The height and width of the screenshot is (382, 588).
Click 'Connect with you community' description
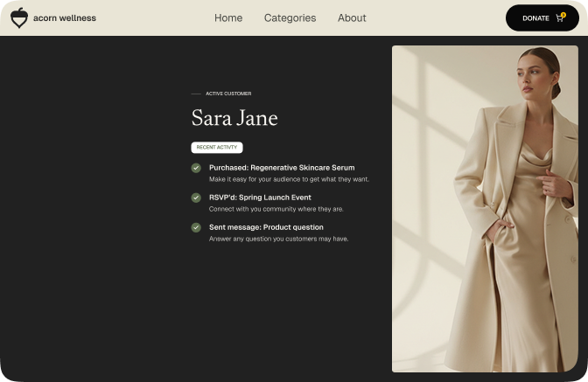[276, 209]
